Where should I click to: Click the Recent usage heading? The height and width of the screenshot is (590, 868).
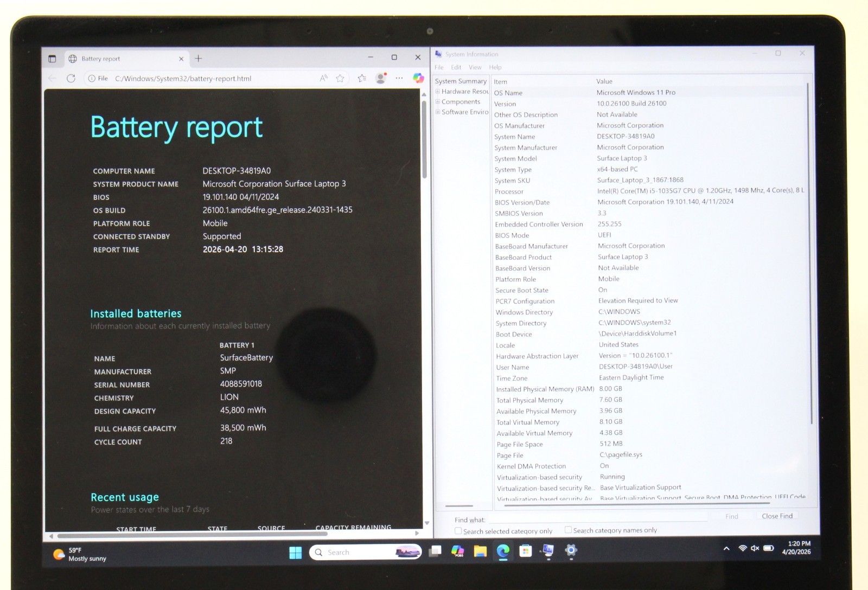point(125,497)
